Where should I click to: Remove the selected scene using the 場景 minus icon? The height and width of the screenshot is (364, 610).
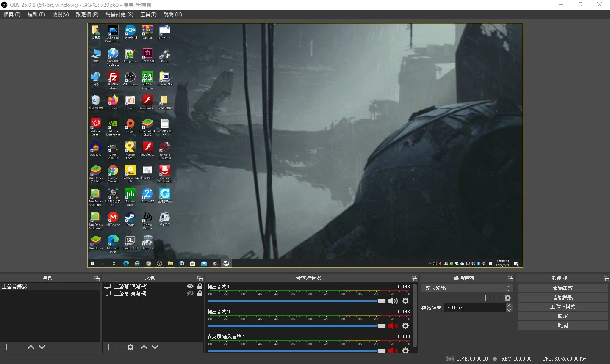[17, 347]
